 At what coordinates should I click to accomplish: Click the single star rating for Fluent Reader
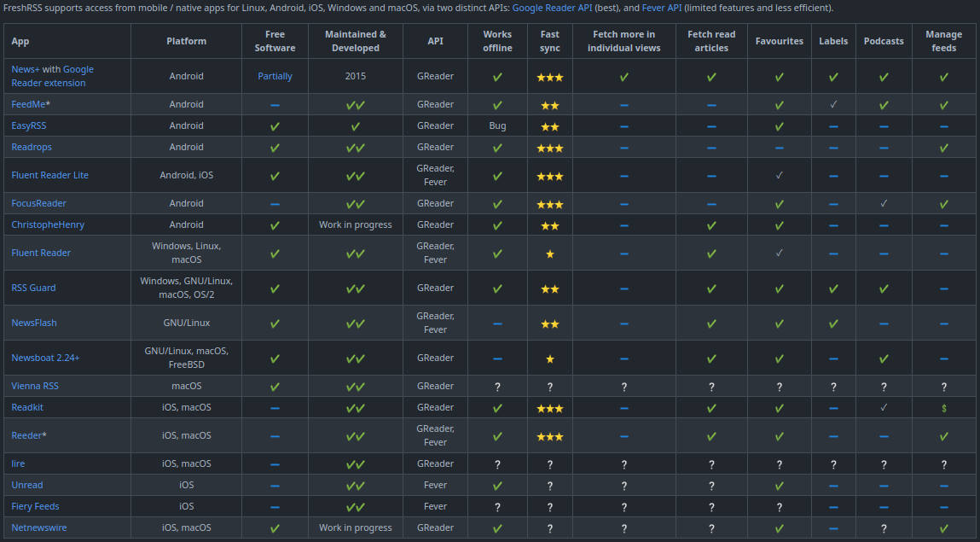click(550, 254)
